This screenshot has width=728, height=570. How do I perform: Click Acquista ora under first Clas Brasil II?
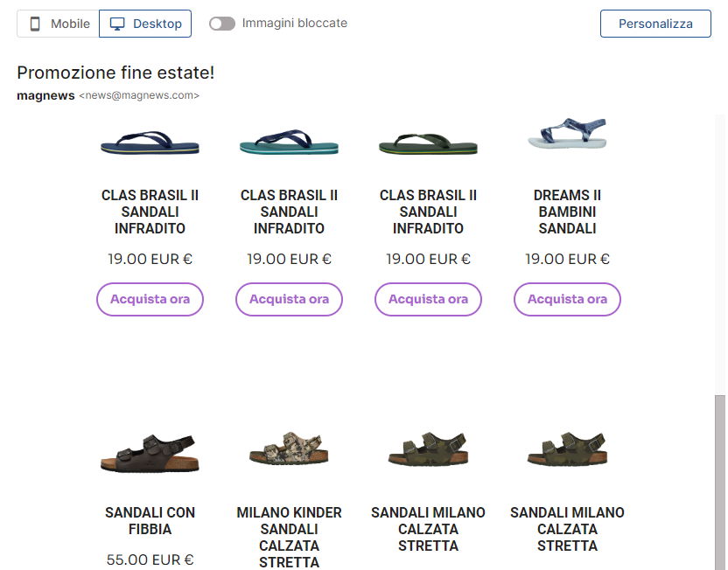[x=150, y=299]
